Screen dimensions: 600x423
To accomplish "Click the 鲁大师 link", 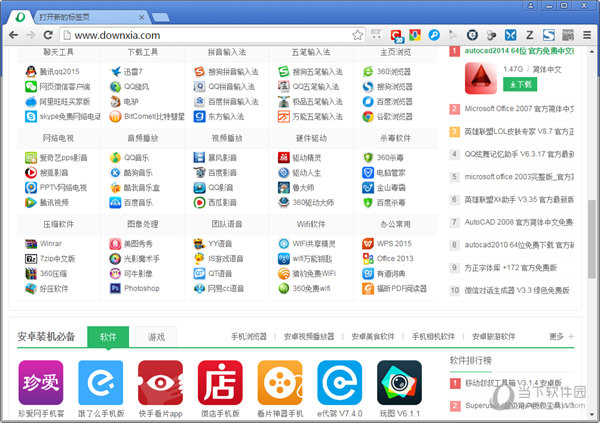I will [303, 188].
